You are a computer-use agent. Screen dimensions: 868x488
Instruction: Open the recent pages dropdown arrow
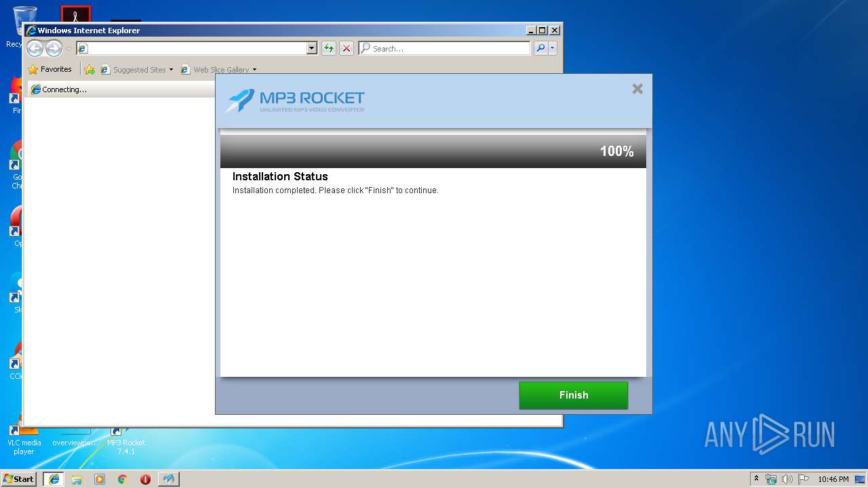tap(68, 49)
